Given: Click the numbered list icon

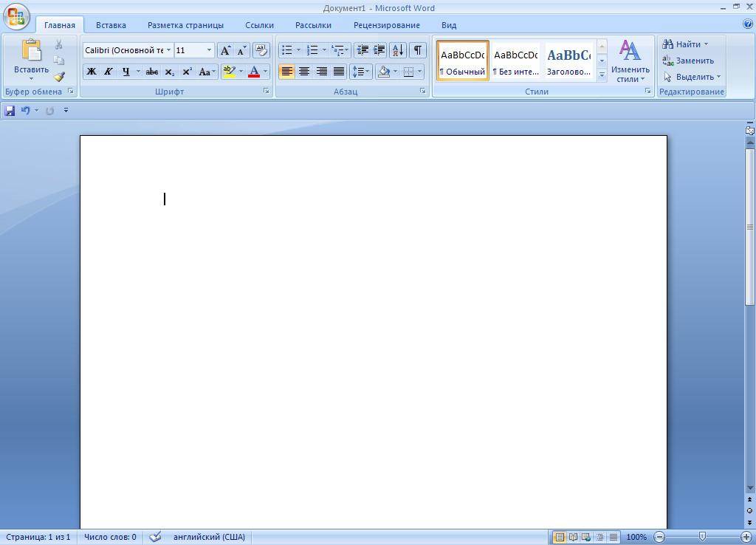Looking at the screenshot, I should tap(312, 50).
